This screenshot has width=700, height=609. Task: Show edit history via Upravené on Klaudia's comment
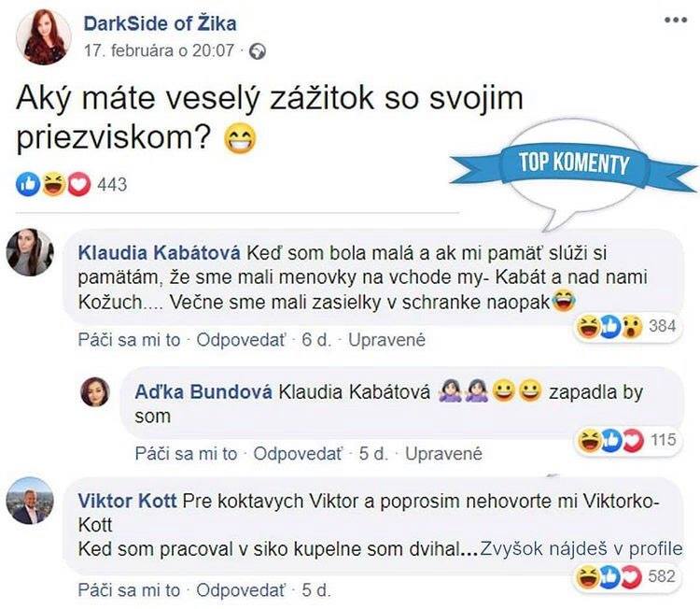386,340
